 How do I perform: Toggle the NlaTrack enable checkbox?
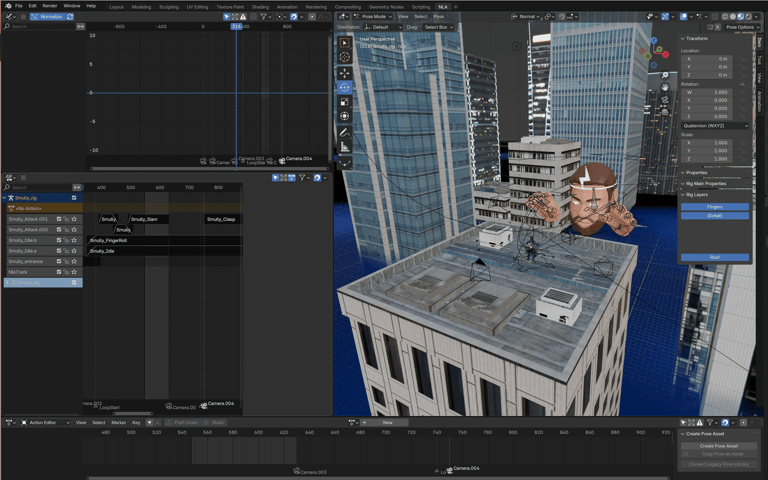tap(59, 272)
